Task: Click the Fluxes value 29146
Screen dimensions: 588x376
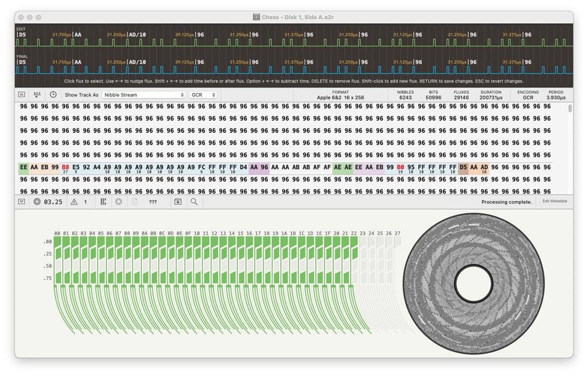Action: [461, 98]
